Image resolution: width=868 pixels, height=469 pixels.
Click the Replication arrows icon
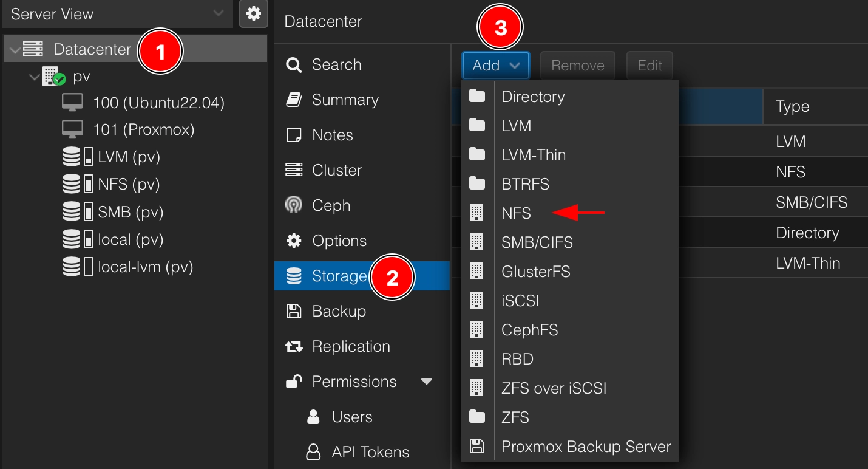(x=294, y=347)
